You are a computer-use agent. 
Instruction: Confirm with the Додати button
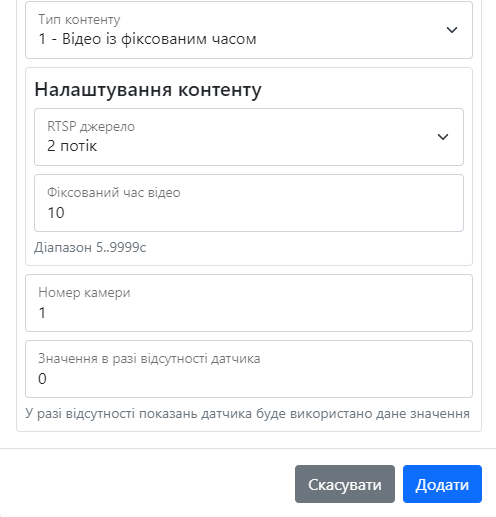click(x=442, y=484)
